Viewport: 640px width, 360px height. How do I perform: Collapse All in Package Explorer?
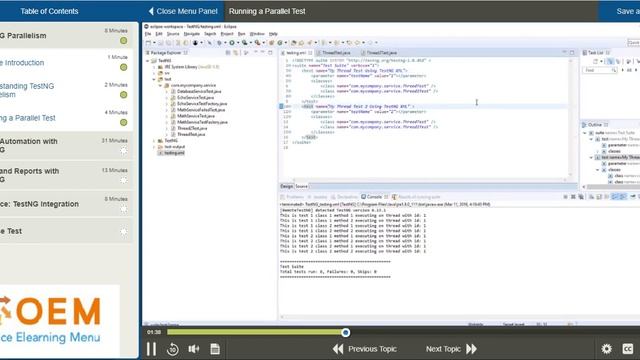click(x=228, y=53)
